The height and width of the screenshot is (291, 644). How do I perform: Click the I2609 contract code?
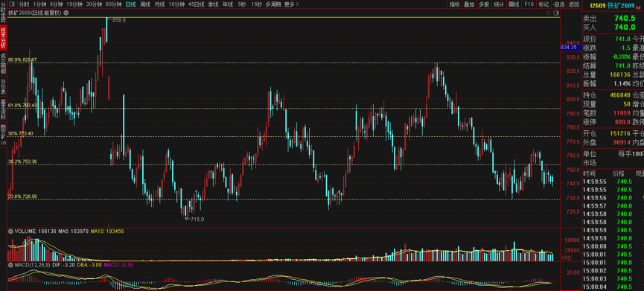pos(598,5)
